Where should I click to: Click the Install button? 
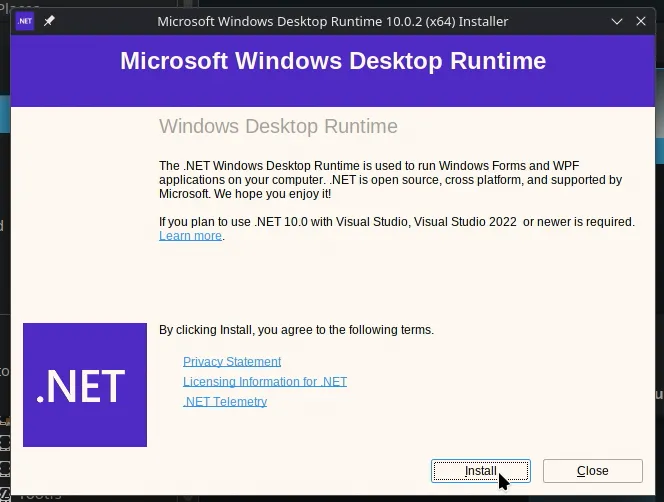coord(481,471)
